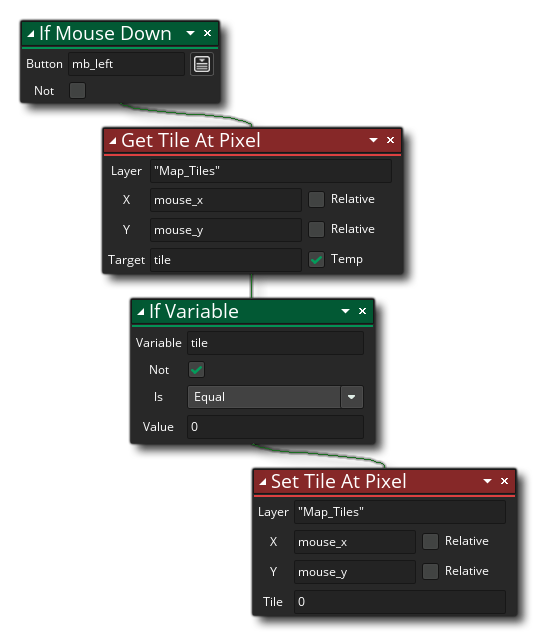The height and width of the screenshot is (636, 537).
Task: Open Get Tile At Pixel options dropdown arrow
Action: [x=374, y=140]
